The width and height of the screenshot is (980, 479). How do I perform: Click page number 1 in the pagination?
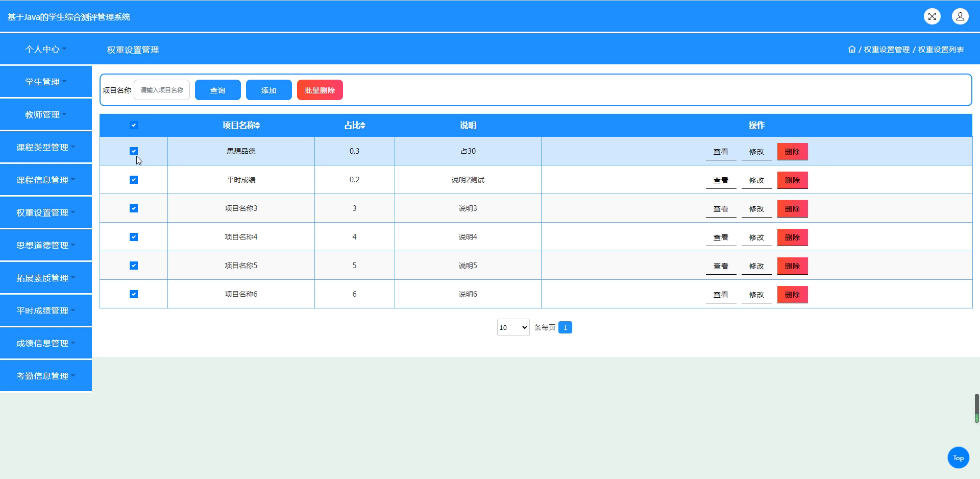pyautogui.click(x=565, y=327)
